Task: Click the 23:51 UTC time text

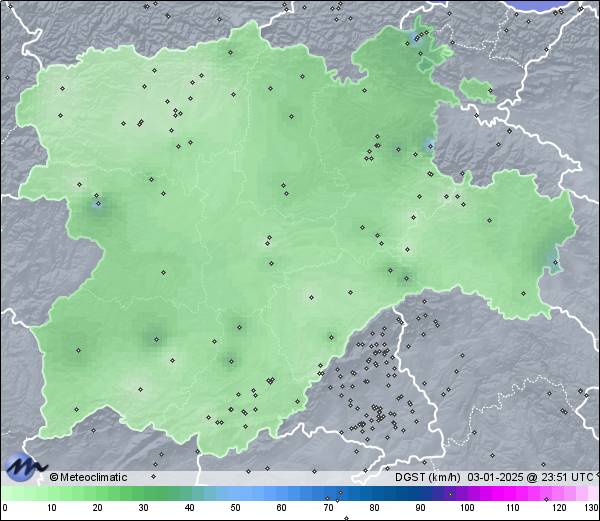Action: tap(567, 477)
